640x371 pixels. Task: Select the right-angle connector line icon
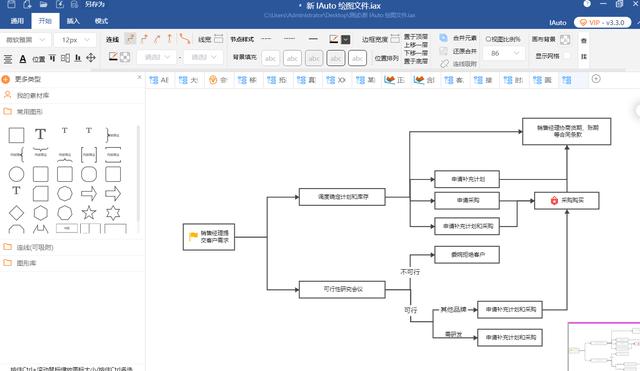(131, 39)
